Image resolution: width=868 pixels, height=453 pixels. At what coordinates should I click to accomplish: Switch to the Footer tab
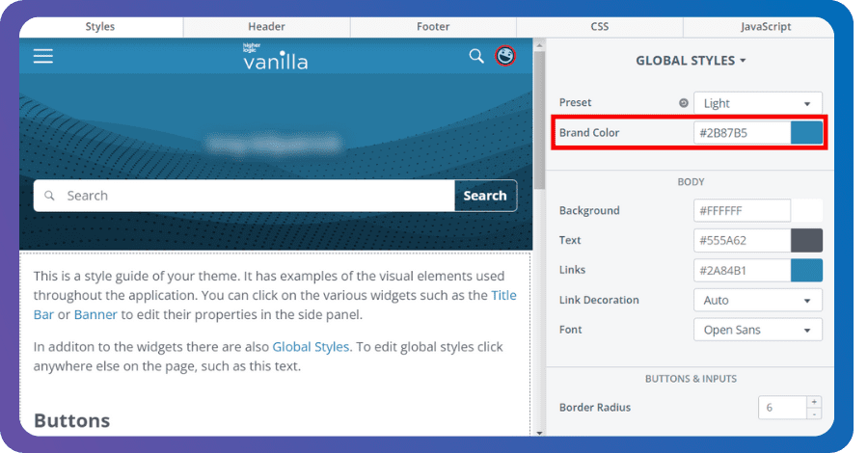pyautogui.click(x=433, y=27)
